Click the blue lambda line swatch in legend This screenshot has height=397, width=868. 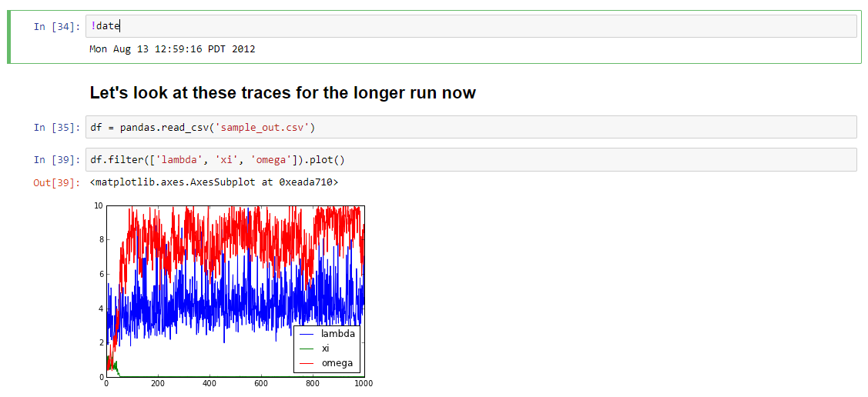coord(307,335)
